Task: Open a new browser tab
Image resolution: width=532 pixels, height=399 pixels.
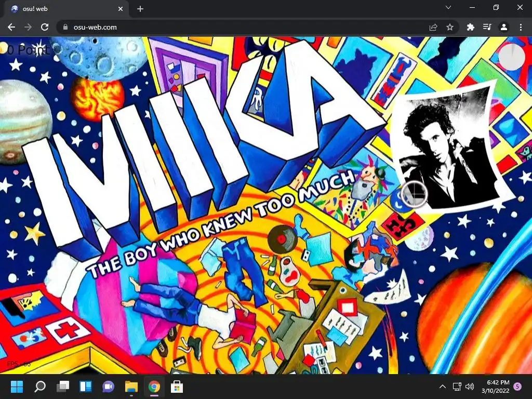Action: click(x=140, y=9)
